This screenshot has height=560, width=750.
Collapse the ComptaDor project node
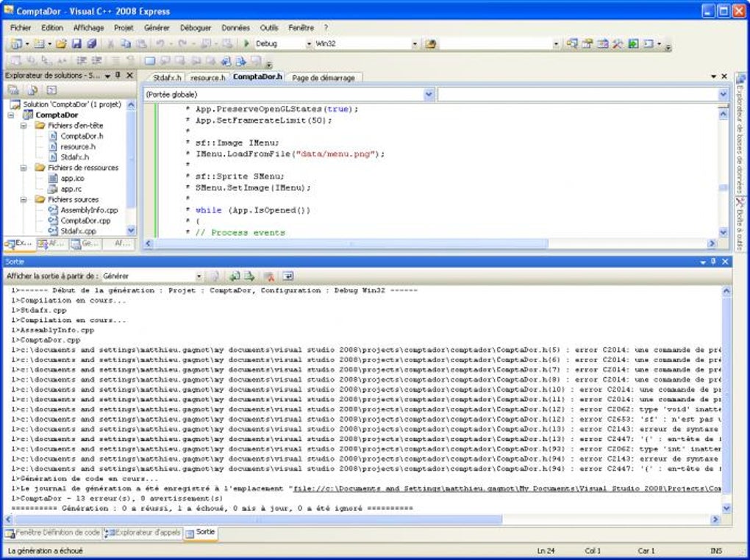(11, 115)
